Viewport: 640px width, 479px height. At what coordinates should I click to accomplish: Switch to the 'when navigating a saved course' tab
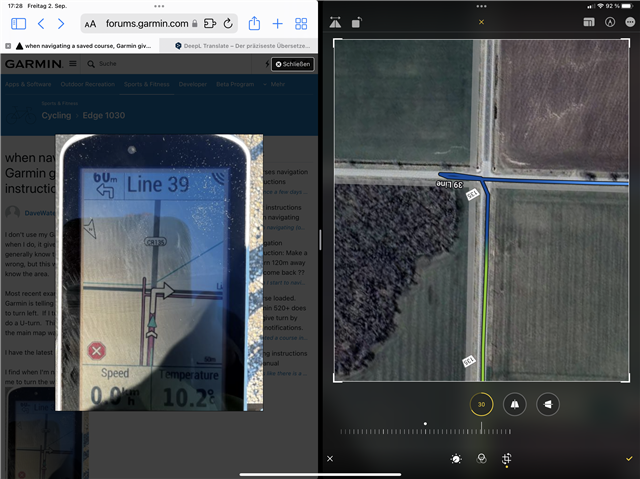84,46
